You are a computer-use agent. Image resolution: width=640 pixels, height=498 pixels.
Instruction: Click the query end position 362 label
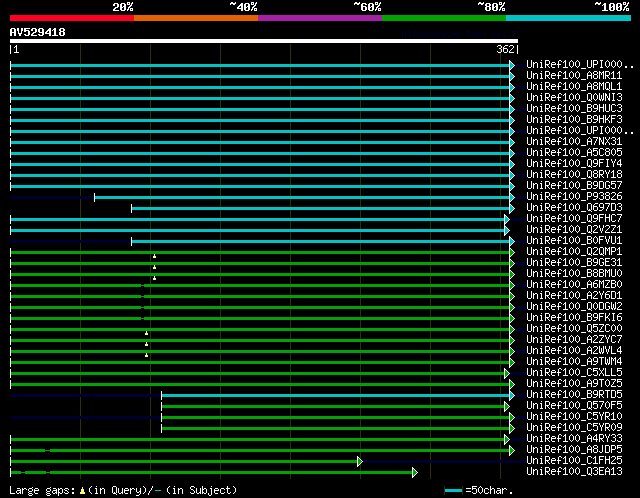(x=505, y=49)
